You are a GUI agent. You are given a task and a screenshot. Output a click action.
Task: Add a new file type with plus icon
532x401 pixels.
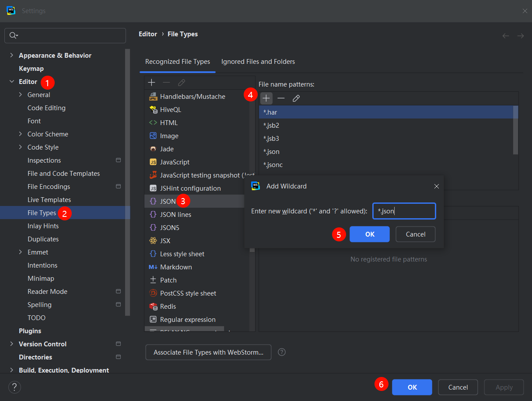(151, 82)
